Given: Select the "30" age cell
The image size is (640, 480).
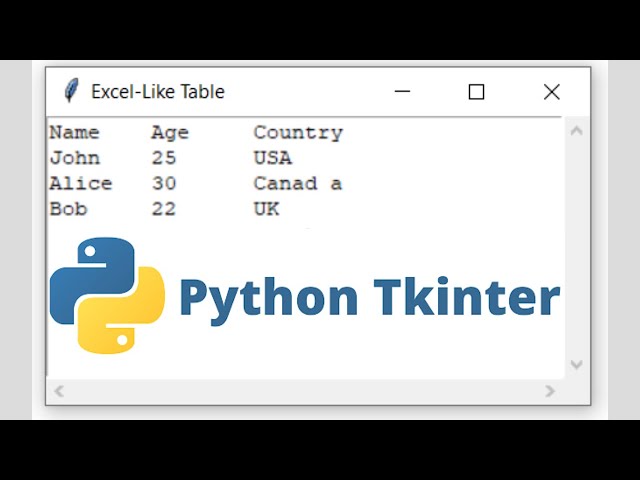Looking at the screenshot, I should click(164, 184).
